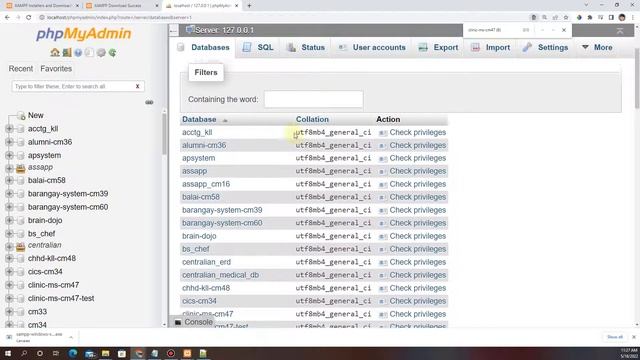Open the Import tab
640x360 pixels.
[491, 47]
